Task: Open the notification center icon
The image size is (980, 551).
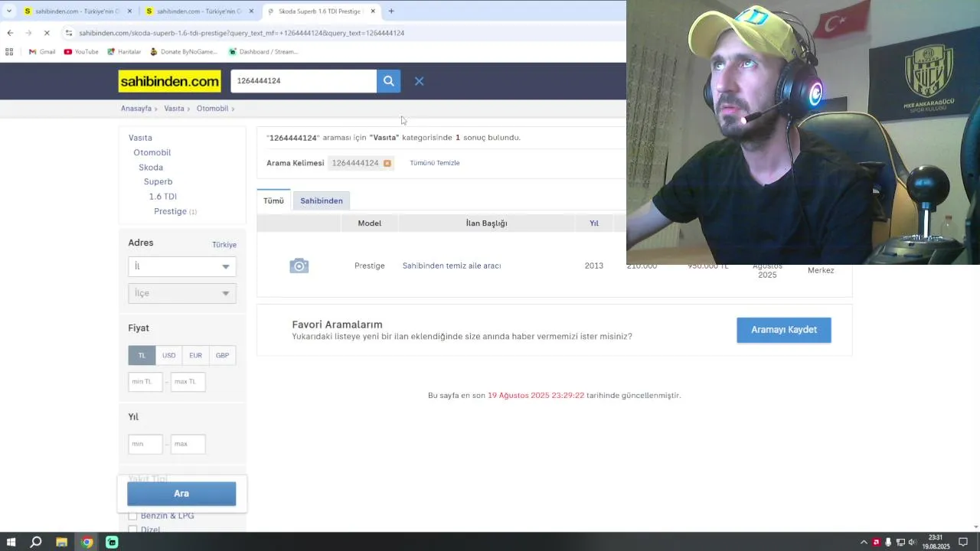Action: point(963,542)
